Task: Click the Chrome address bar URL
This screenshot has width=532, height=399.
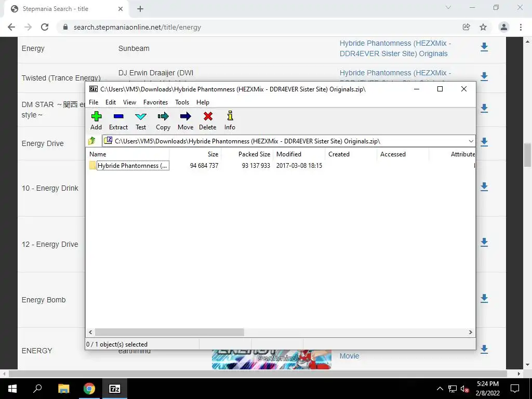Action: [x=137, y=27]
